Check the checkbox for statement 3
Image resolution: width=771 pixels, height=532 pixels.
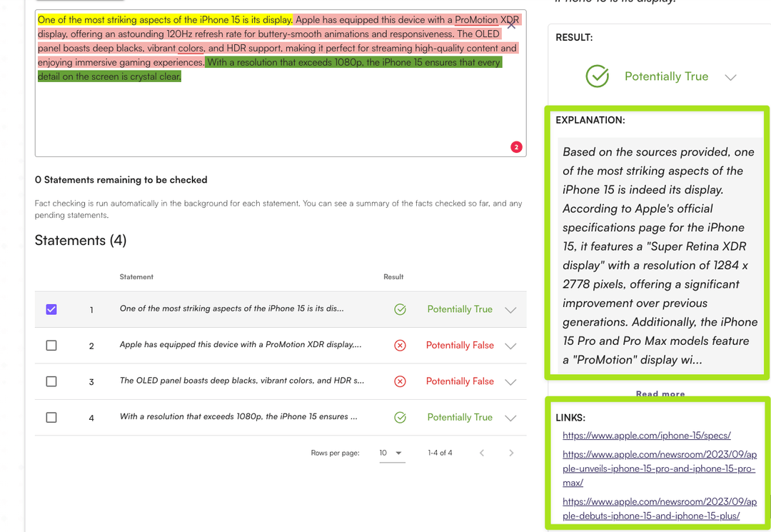pyautogui.click(x=51, y=381)
